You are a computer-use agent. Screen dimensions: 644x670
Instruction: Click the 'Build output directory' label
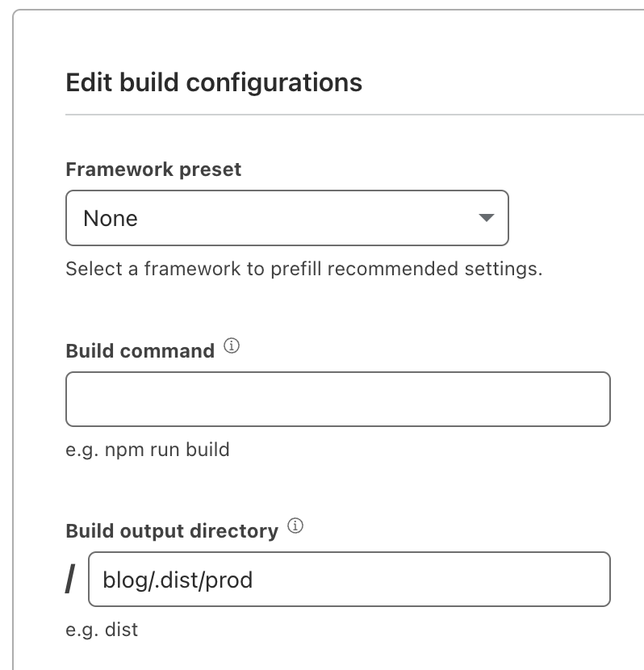171,531
